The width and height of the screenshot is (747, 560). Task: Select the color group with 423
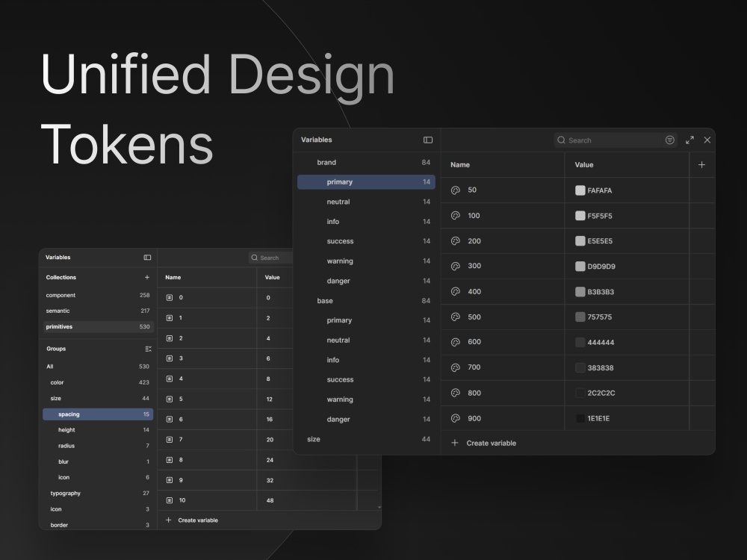(x=98, y=382)
